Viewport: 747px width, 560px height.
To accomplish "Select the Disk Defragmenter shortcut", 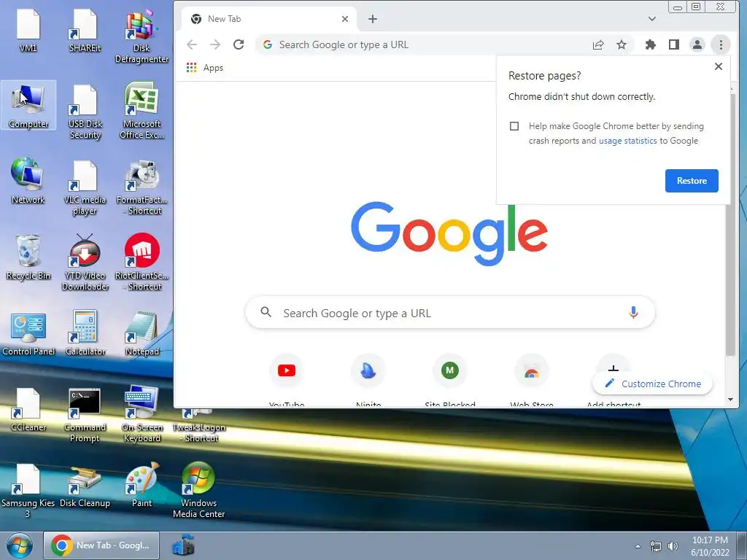I will pos(142,36).
